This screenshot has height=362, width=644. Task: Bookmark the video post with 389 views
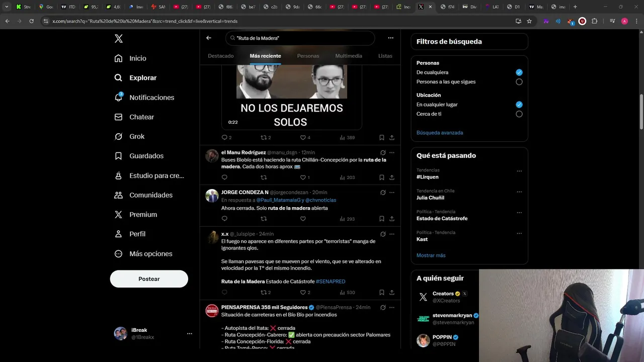click(382, 137)
